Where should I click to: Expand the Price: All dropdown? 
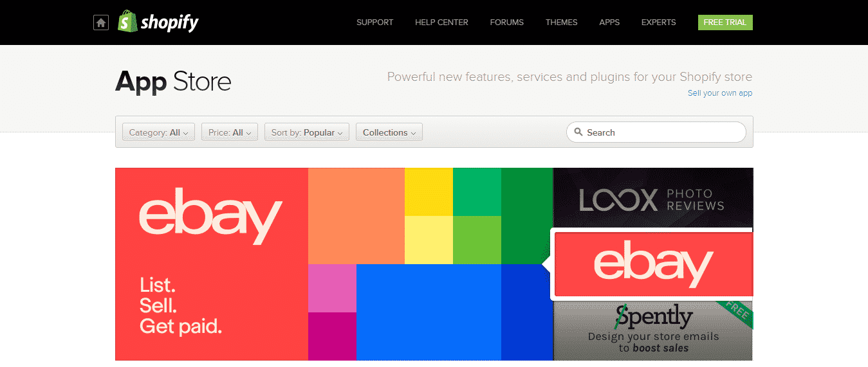[x=230, y=132]
